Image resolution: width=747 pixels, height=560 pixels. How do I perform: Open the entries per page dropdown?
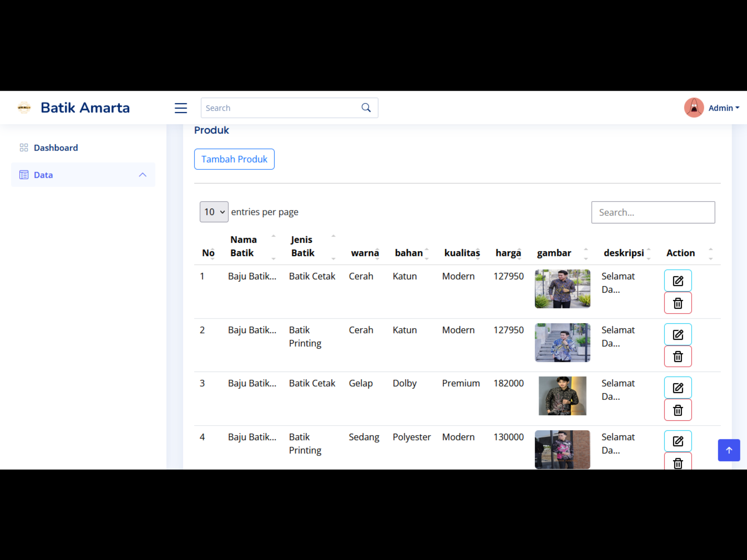[214, 212]
